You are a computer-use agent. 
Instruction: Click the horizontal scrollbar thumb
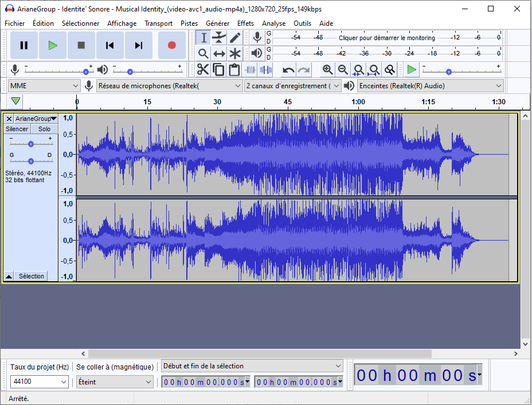[260, 353]
